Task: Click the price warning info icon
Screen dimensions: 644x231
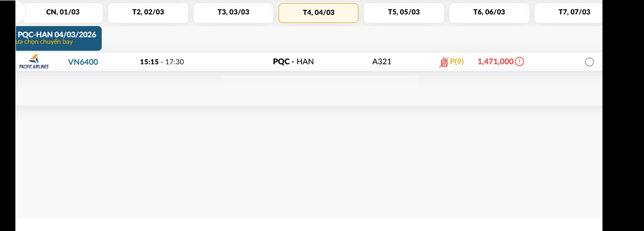Action: pos(519,61)
